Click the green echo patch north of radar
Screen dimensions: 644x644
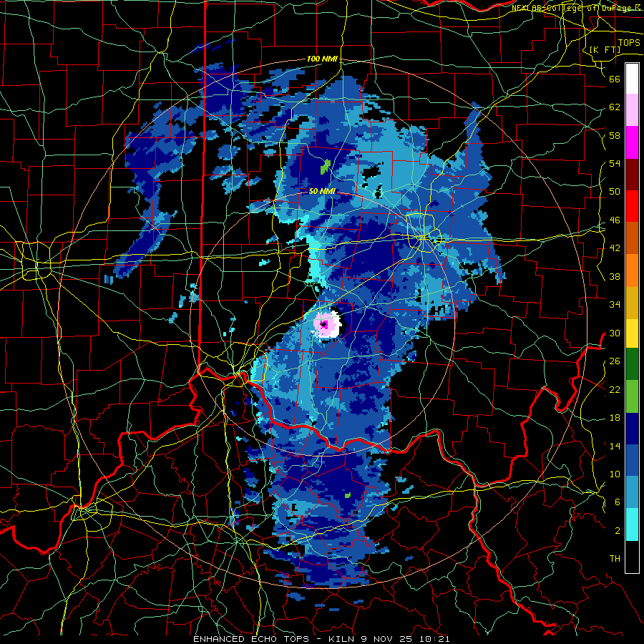[326, 166]
